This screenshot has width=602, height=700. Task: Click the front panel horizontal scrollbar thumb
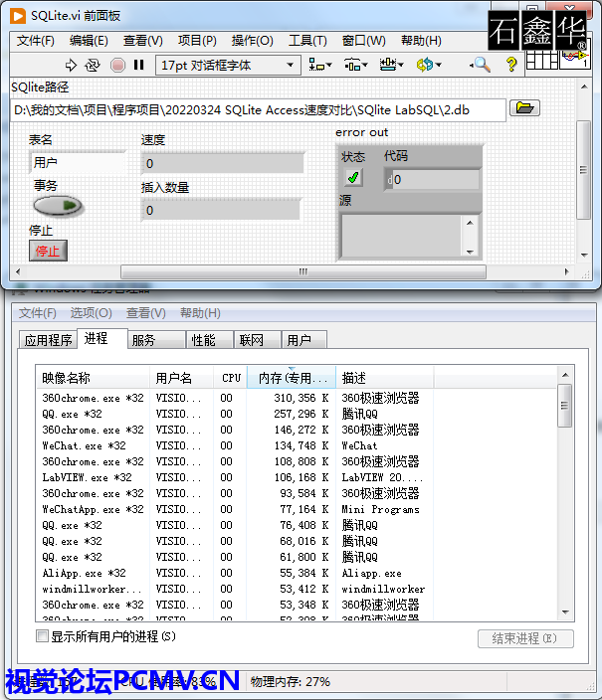(303, 271)
